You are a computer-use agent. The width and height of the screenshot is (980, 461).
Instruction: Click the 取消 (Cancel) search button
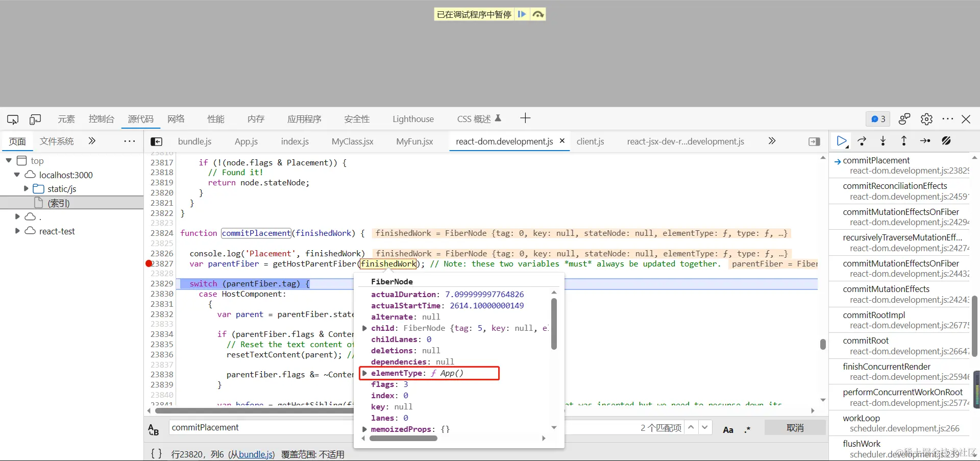tap(794, 427)
